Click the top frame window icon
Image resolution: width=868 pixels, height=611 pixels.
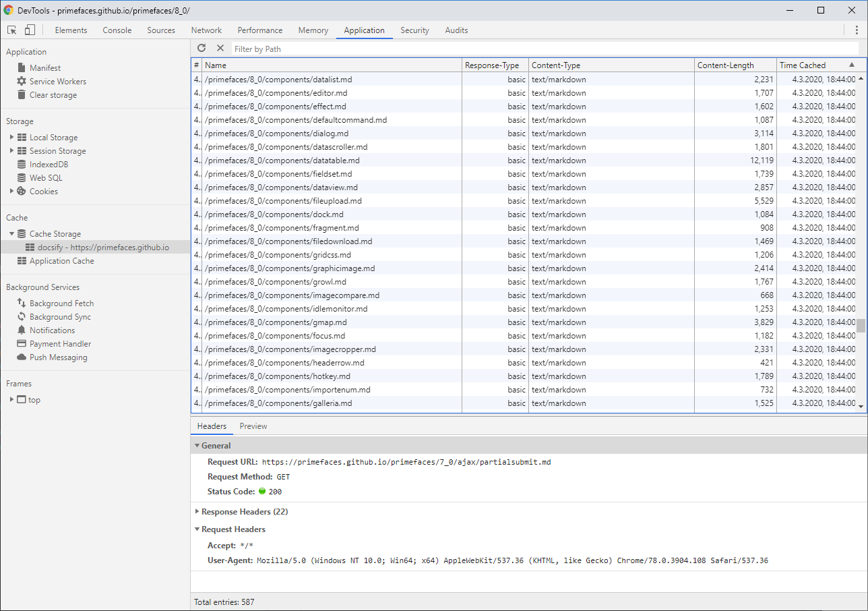(x=22, y=400)
